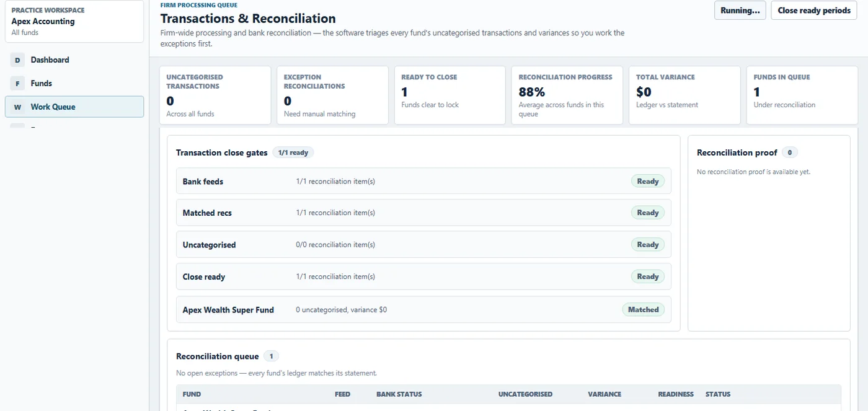The height and width of the screenshot is (411, 868).
Task: Sort by the FEED column header
Action: tap(342, 394)
